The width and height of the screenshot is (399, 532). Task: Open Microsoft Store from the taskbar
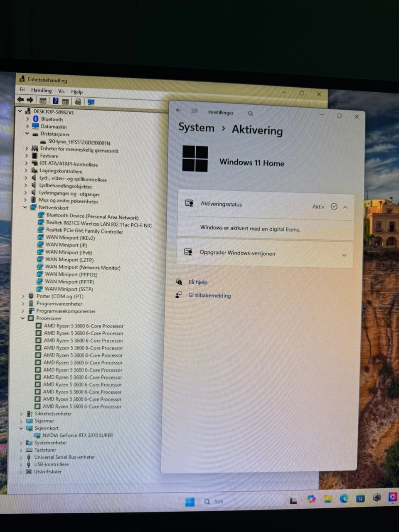click(360, 498)
